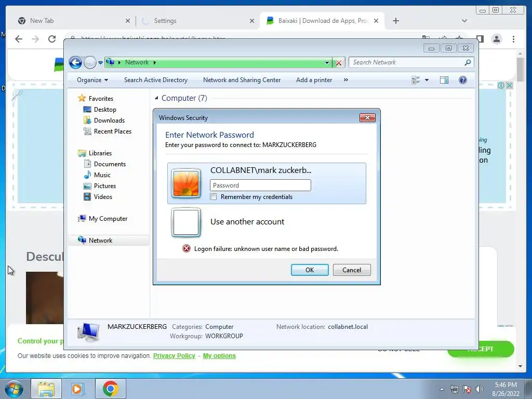Open the Windows Start menu
The width and height of the screenshot is (532, 399).
[x=14, y=389]
